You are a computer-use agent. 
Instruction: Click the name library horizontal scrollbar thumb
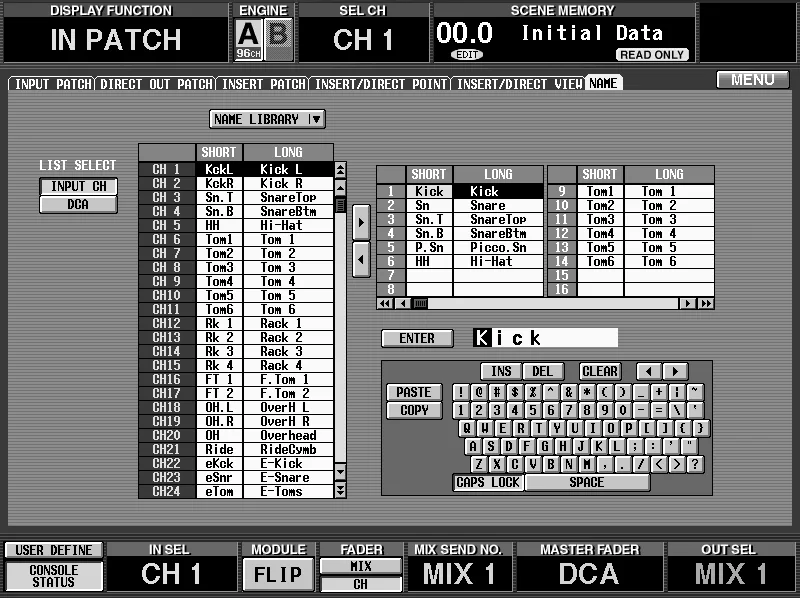pos(420,304)
